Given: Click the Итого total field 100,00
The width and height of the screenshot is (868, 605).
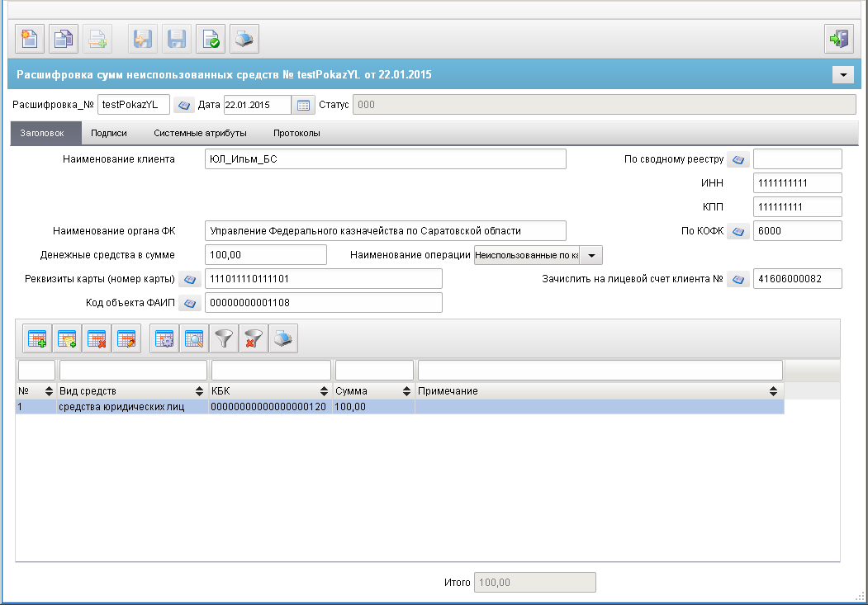Looking at the screenshot, I should click(x=534, y=583).
